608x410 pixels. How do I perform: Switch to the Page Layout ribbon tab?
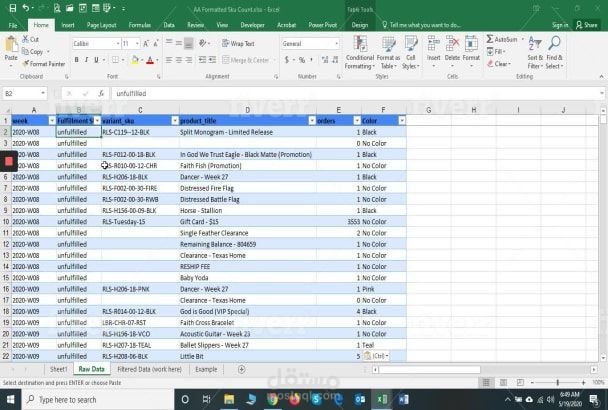101,25
